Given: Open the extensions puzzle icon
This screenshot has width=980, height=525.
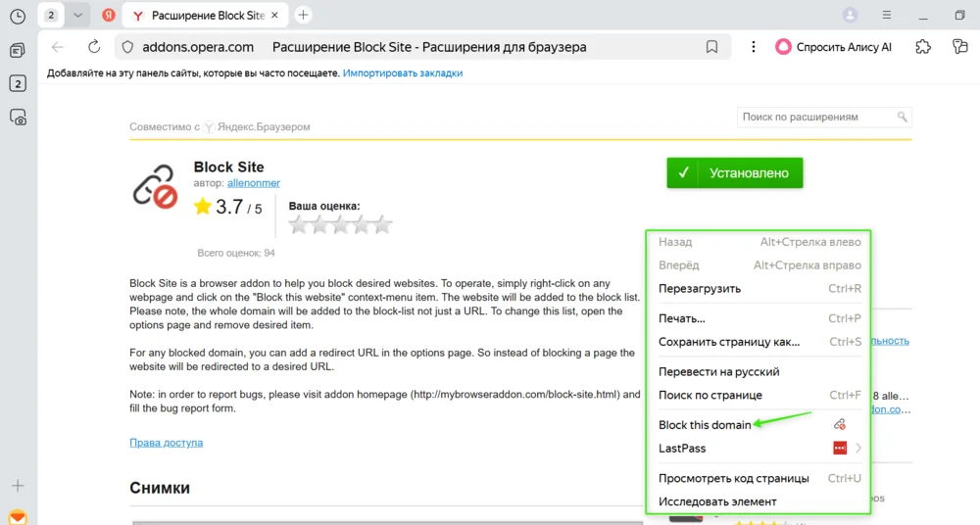Looking at the screenshot, I should click(922, 47).
